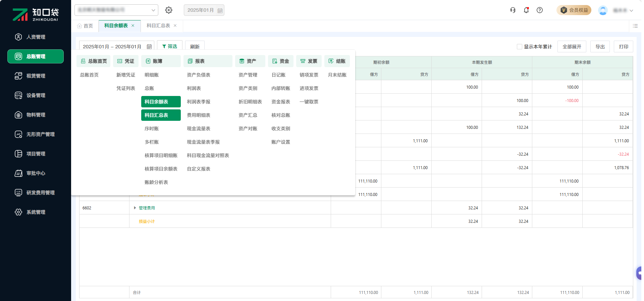Choose 利润表 in the 报表 column
The image size is (644, 301).
tap(194, 88)
